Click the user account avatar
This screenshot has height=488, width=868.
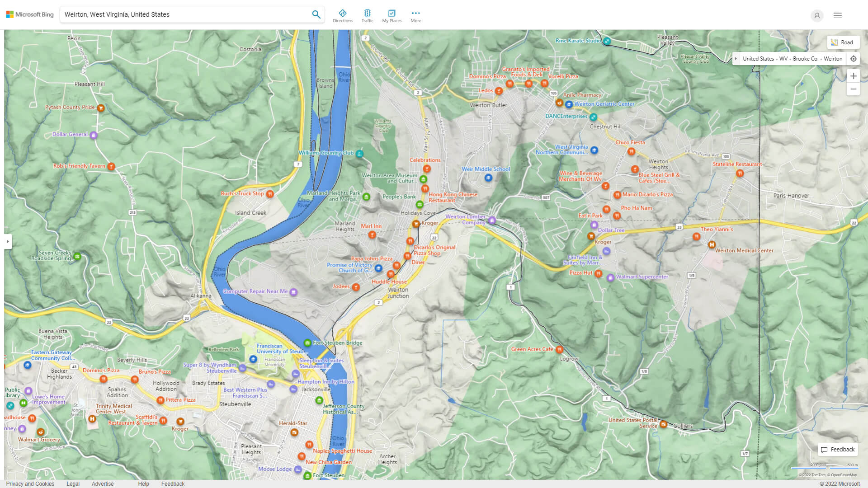(816, 15)
